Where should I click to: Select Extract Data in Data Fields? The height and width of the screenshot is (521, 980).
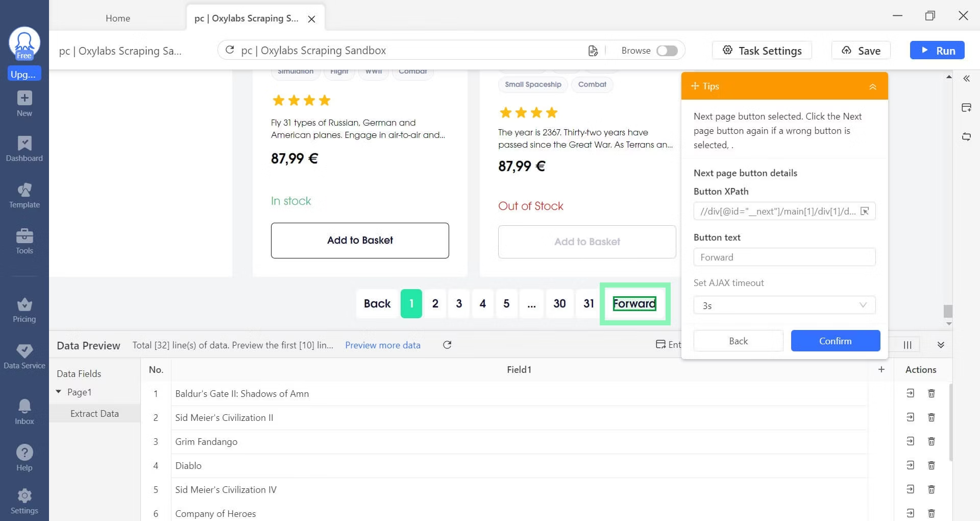point(94,414)
